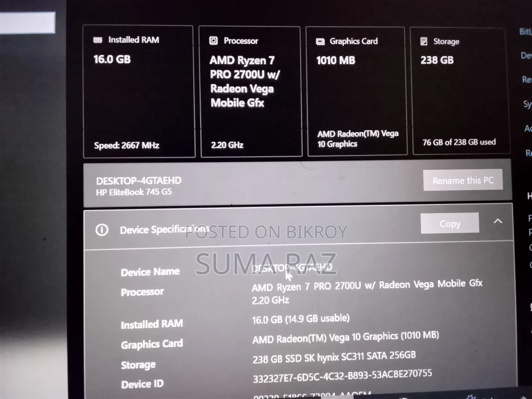Copy the device specifications
The width and height of the screenshot is (532, 399).
[x=450, y=223]
